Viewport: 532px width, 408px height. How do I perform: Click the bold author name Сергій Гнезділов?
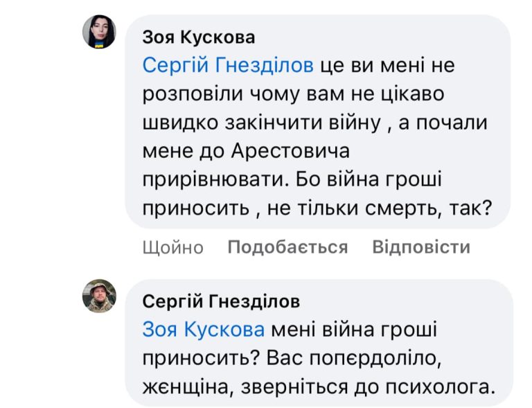click(x=221, y=301)
